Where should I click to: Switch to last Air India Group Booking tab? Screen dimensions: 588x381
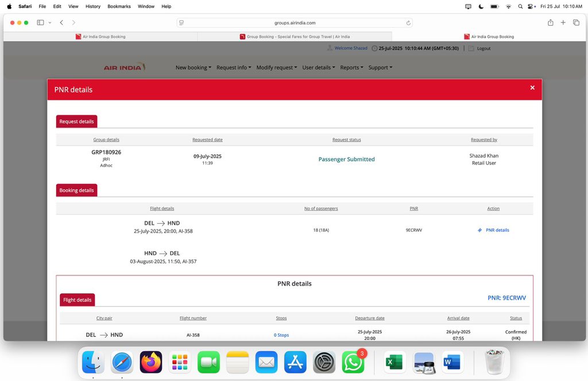coord(489,37)
